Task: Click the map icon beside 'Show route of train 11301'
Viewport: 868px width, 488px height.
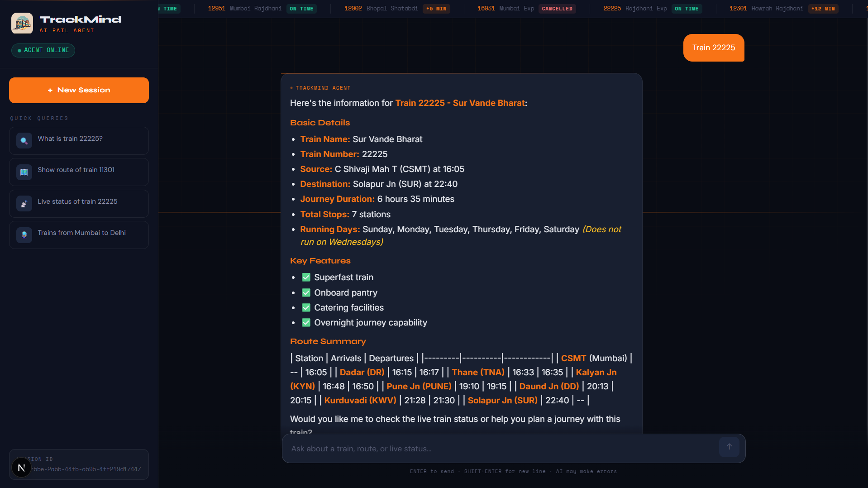Action: [24, 172]
